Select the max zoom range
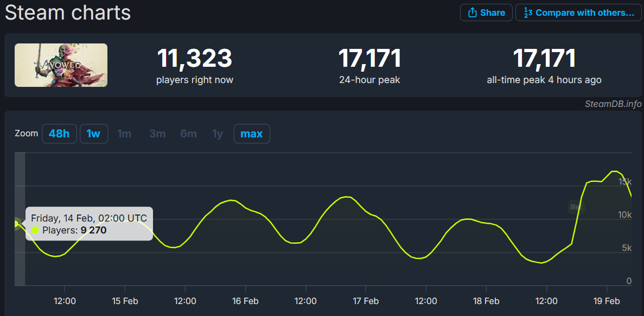The image size is (644, 316). coord(251,134)
